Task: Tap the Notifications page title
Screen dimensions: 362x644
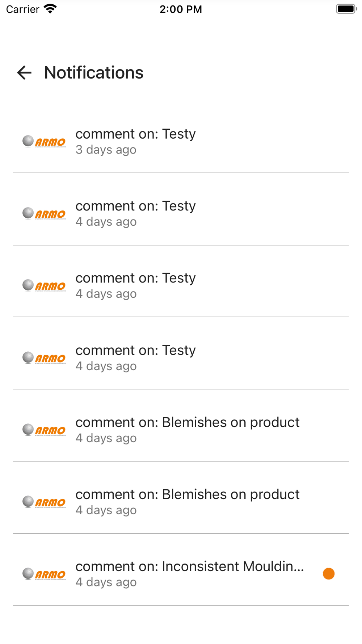Action: tap(94, 73)
